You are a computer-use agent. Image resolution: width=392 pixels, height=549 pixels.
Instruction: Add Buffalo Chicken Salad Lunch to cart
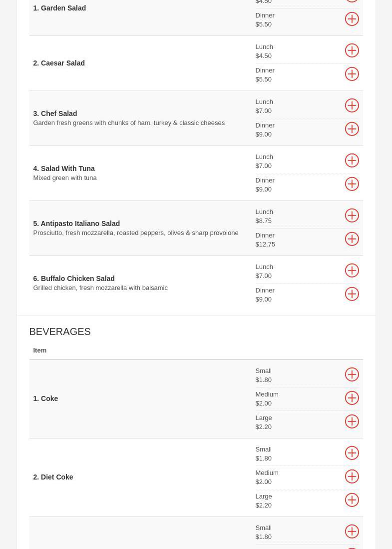pos(352,270)
